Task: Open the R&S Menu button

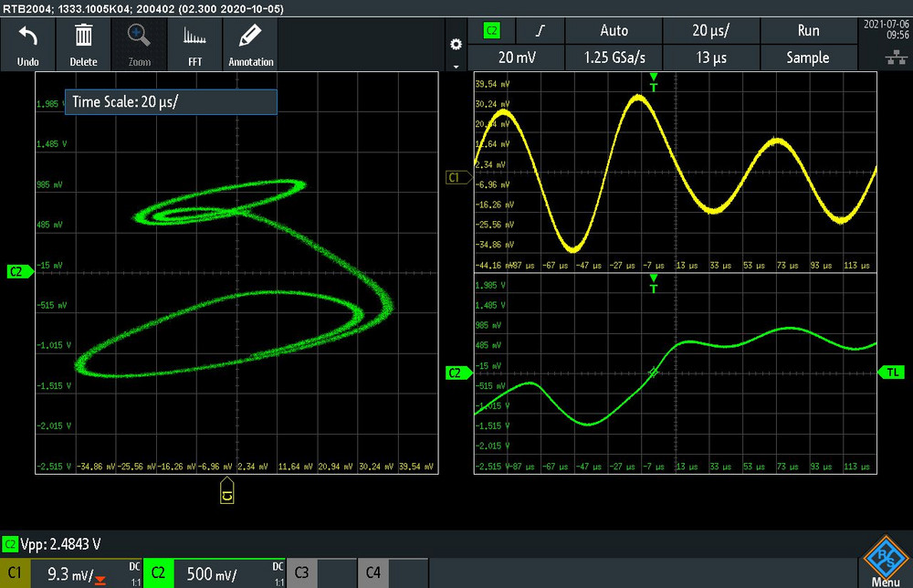Action: click(885, 562)
